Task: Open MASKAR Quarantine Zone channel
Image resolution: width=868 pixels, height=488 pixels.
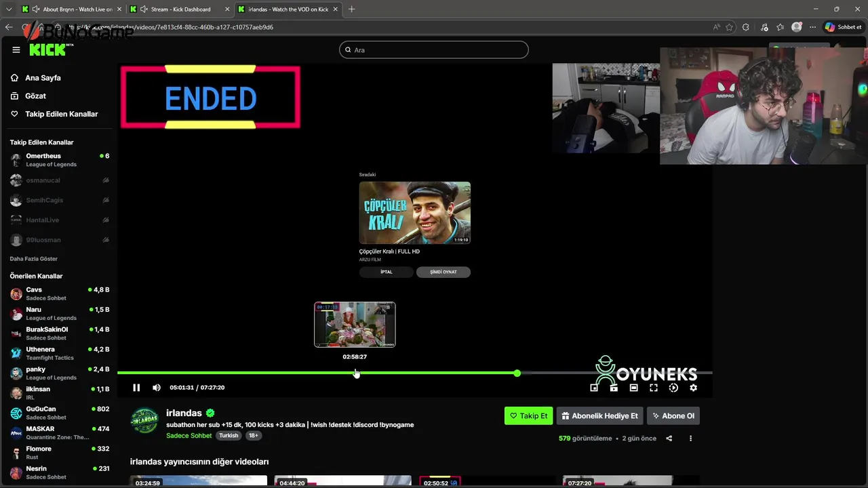Action: tap(60, 433)
